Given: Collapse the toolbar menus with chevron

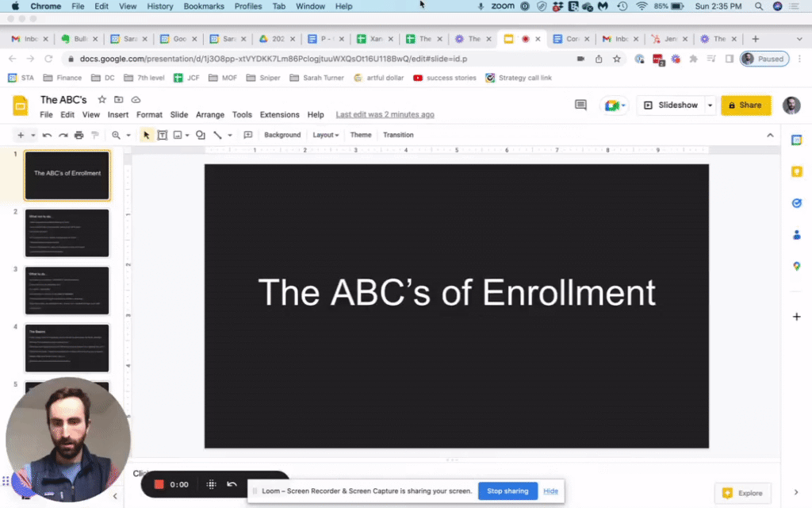Looking at the screenshot, I should pyautogui.click(x=770, y=135).
